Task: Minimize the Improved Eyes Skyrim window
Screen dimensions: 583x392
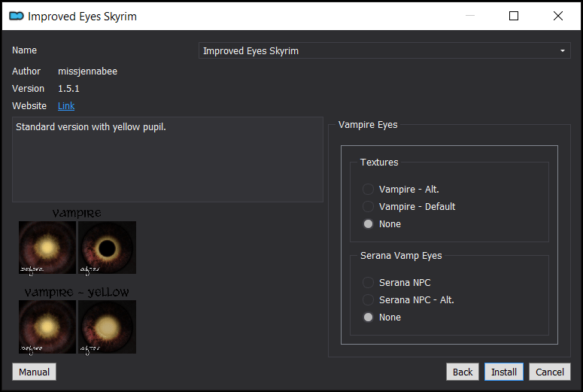Action: pos(470,16)
